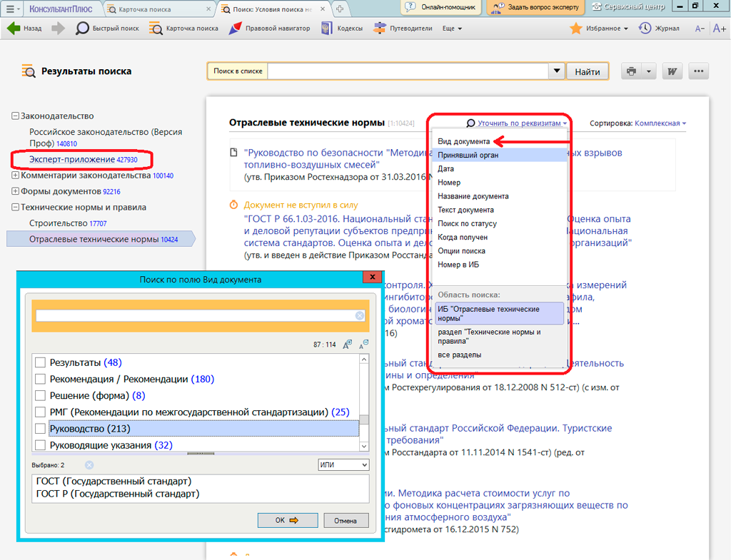This screenshot has width=731, height=560.
Task: Open the Журнал history
Action: (x=659, y=29)
